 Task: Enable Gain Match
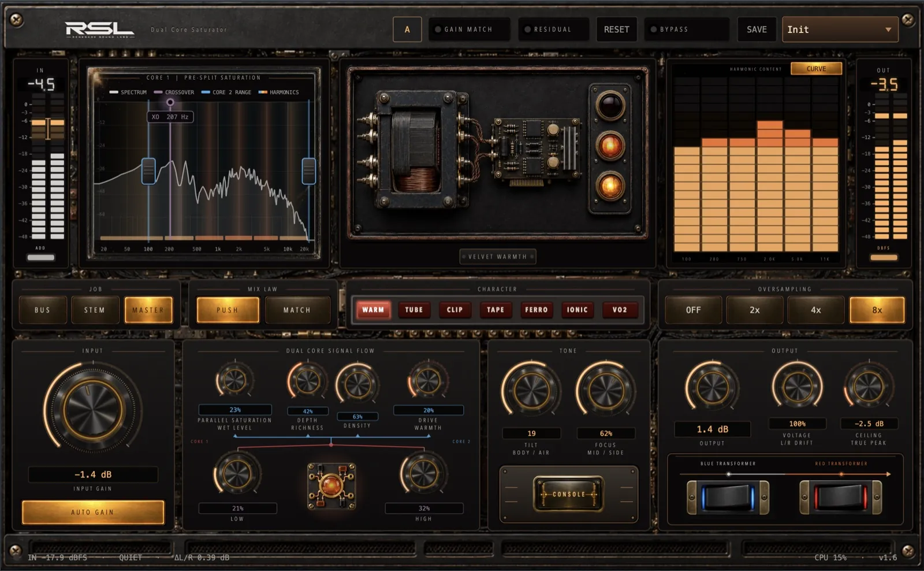click(469, 29)
